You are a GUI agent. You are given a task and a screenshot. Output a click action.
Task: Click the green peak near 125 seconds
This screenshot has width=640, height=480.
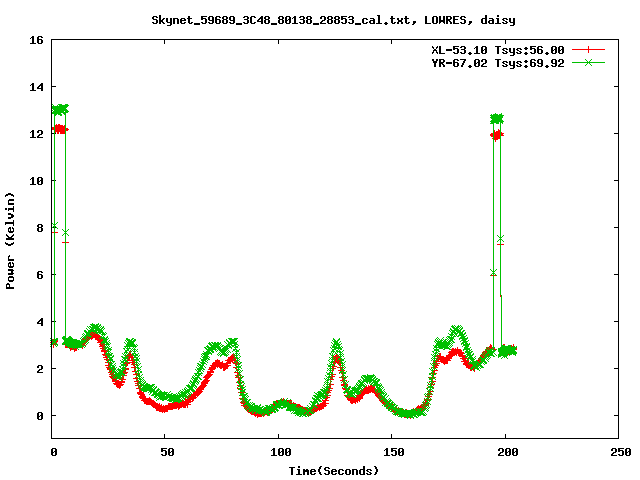click(x=336, y=345)
